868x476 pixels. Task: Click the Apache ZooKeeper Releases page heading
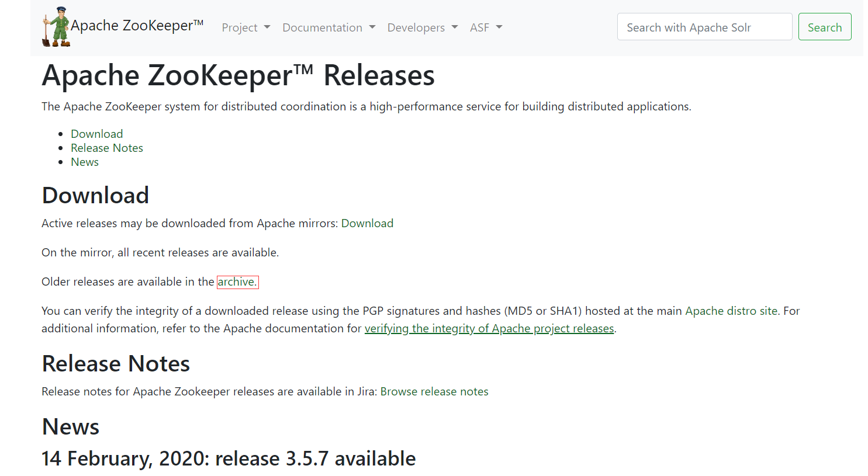click(238, 75)
